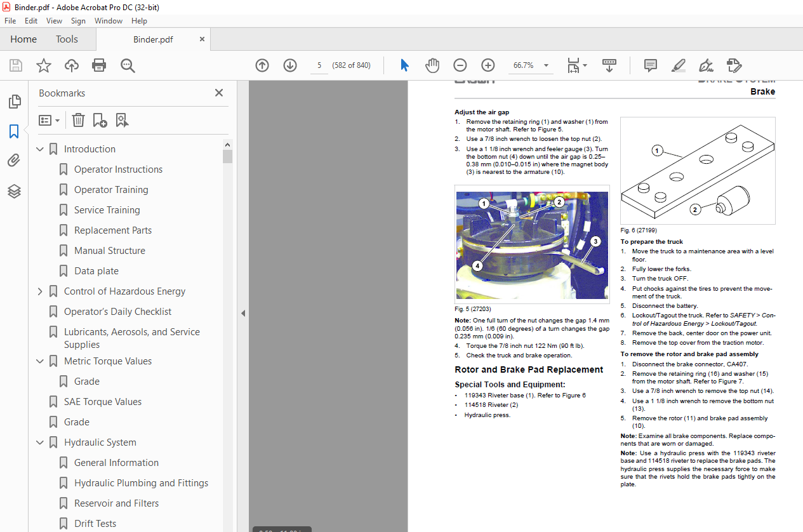
Task: Zoom in with the plus icon
Action: tap(488, 65)
